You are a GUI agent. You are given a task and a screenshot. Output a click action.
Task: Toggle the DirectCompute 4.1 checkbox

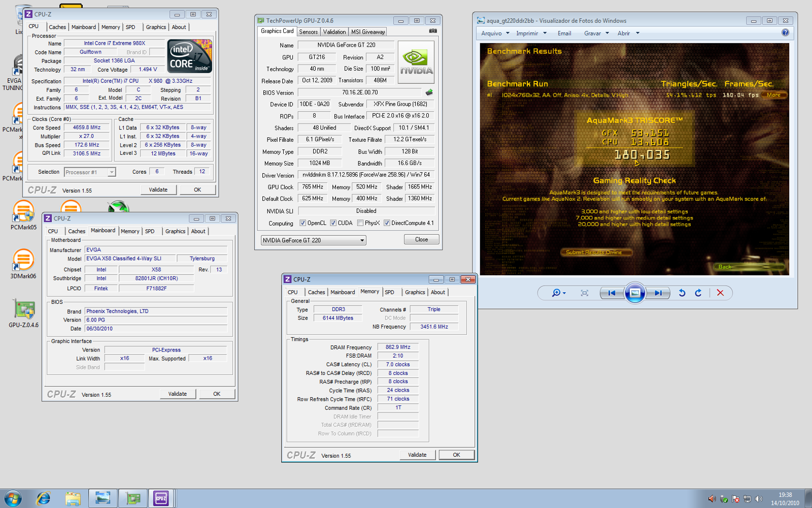tap(387, 223)
